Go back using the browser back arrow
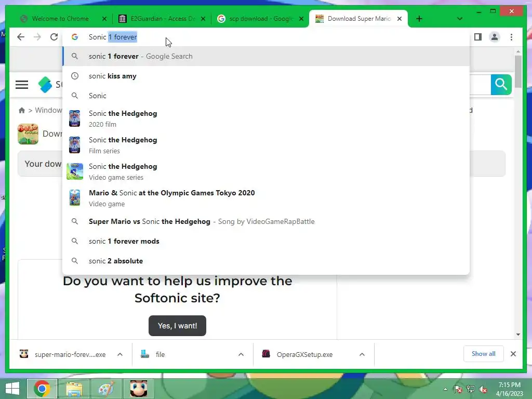Image resolution: width=532 pixels, height=399 pixels. (x=21, y=37)
